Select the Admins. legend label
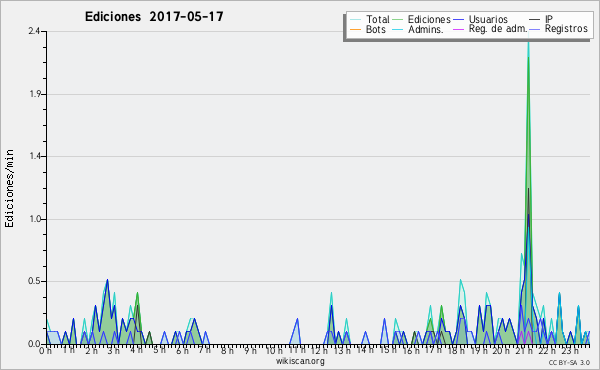Image resolution: width=600 pixels, height=370 pixels. (426, 29)
